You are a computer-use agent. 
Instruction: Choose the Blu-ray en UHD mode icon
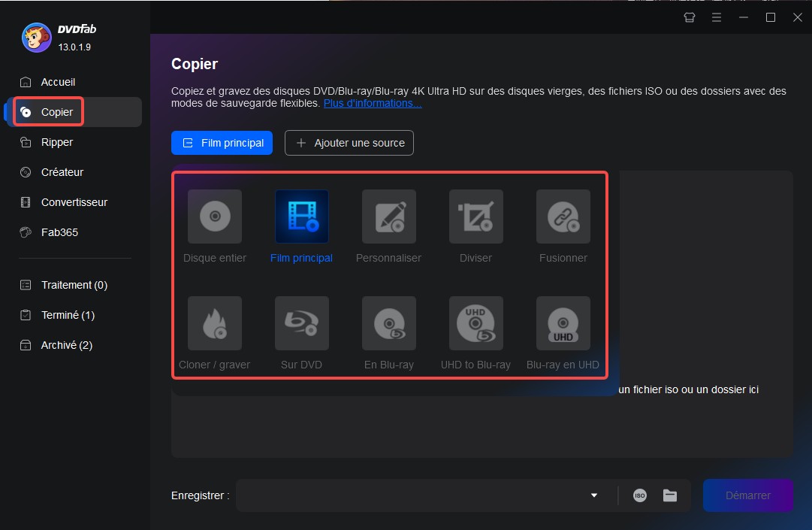[563, 323]
